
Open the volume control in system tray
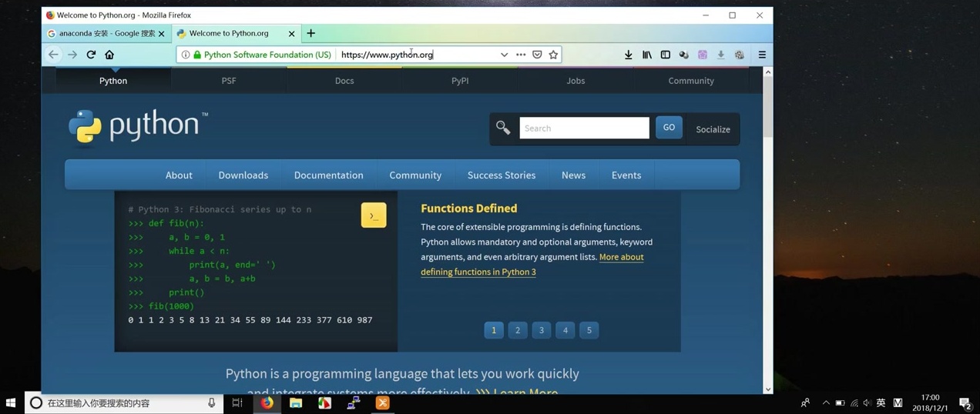pos(868,402)
